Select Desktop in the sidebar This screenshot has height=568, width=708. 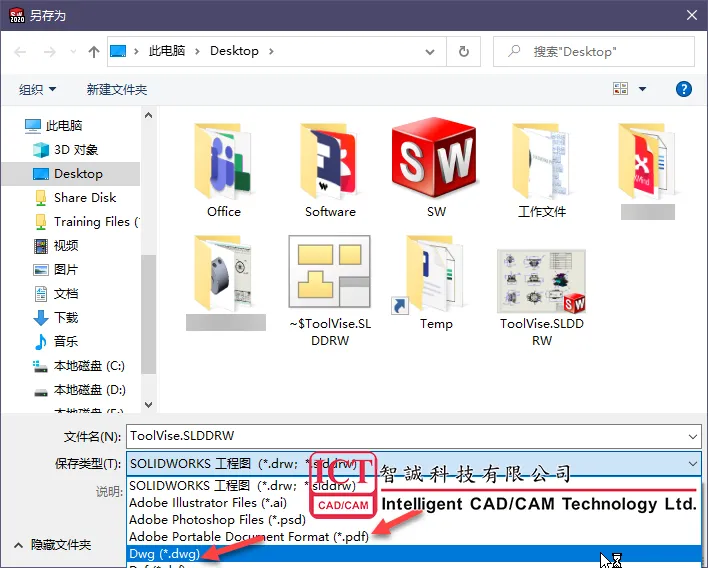coord(71,173)
